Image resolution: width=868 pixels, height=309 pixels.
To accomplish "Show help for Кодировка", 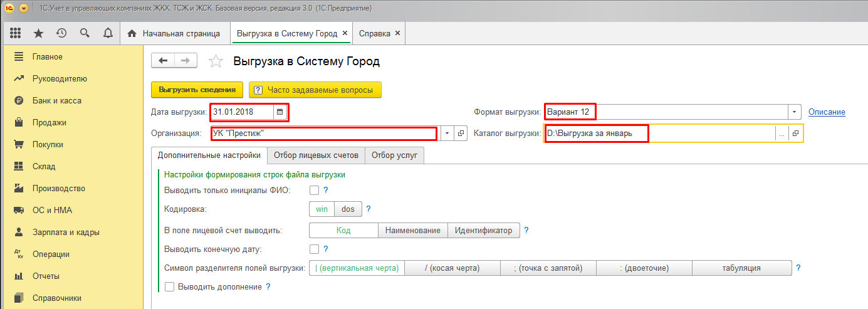I will tap(369, 209).
